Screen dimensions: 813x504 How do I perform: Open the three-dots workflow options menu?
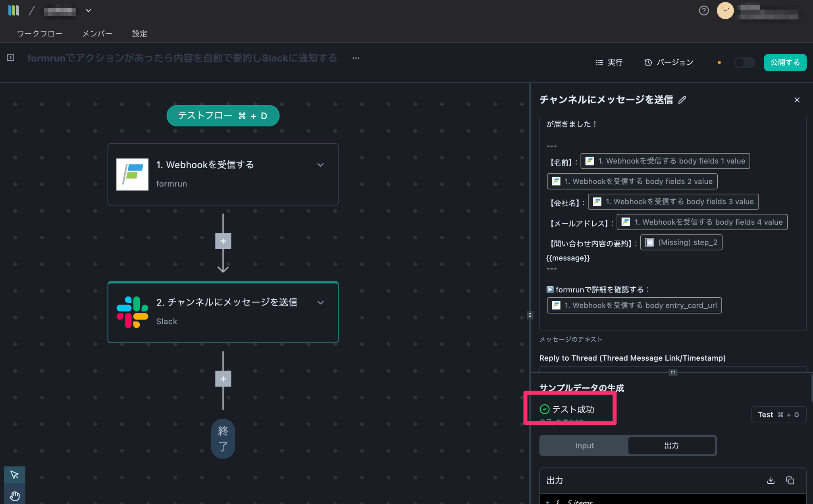[x=356, y=58]
